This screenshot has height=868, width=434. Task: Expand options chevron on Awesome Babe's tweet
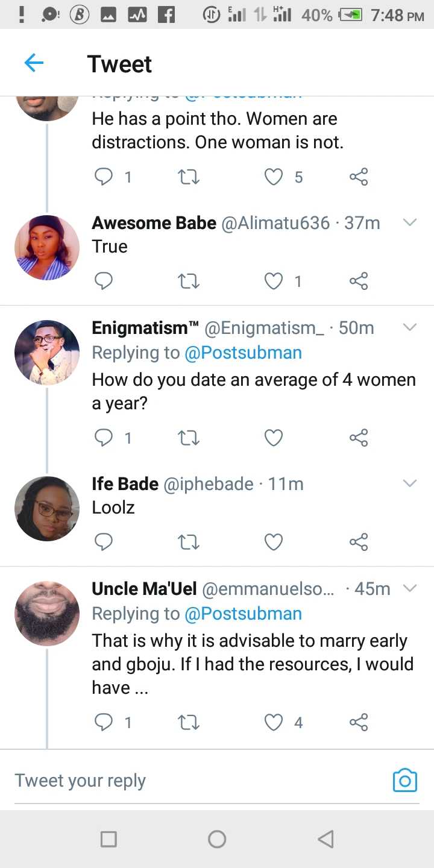point(409,223)
